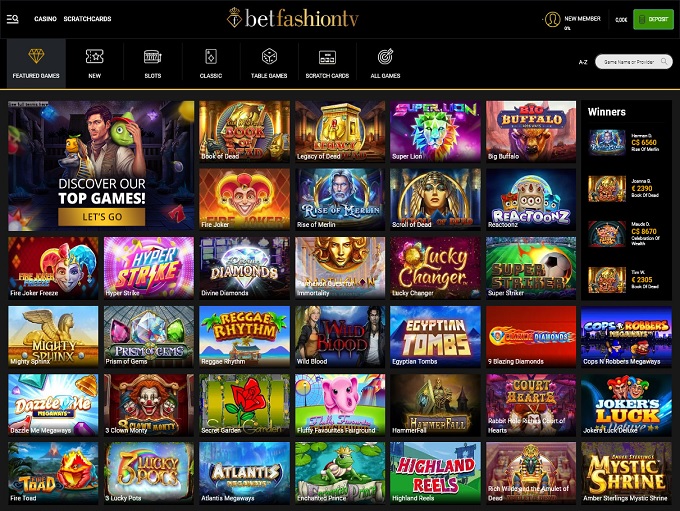Open the Scratchcards menu item
Screen dimensions: 680x511
87,19
